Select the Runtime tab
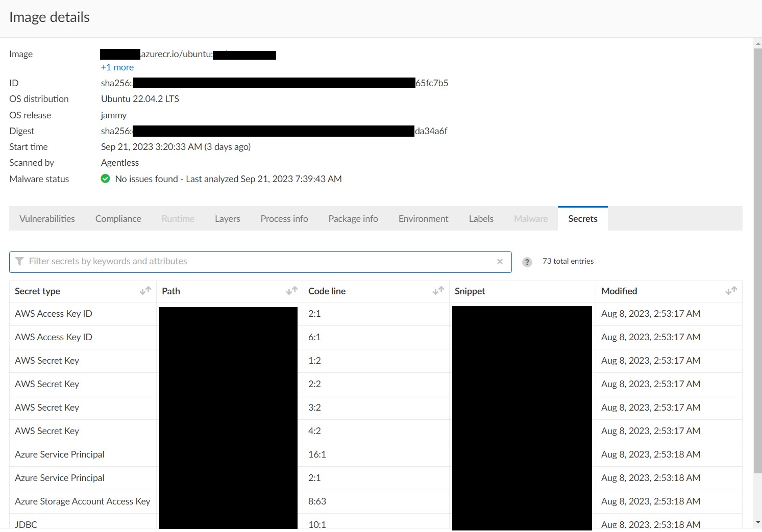Image resolution: width=762 pixels, height=532 pixels. click(x=178, y=219)
